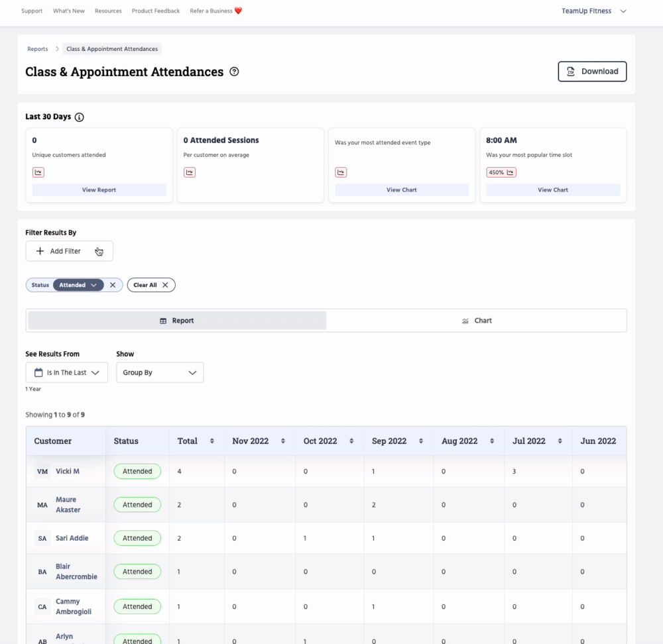Sort by Nov 2022 column arrows

point(283,441)
